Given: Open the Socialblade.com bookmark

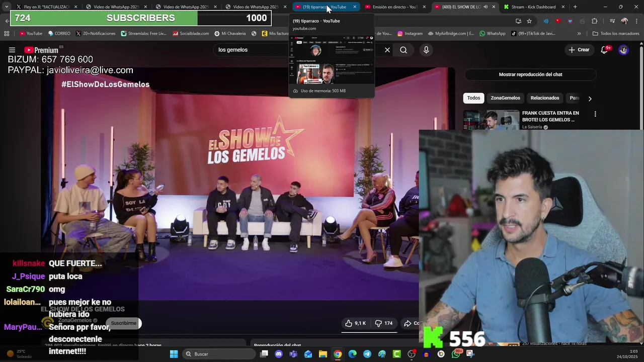Looking at the screenshot, I should (191, 34).
